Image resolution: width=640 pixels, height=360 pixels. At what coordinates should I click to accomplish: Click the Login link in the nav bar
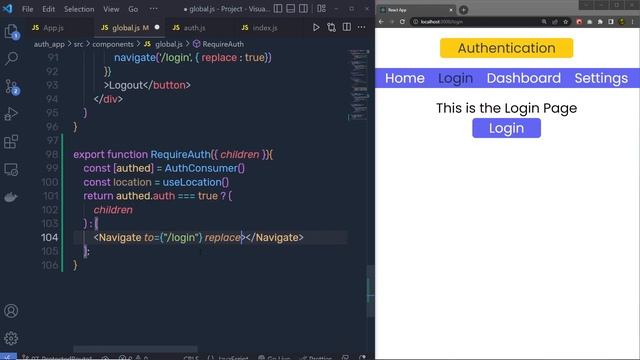[456, 78]
